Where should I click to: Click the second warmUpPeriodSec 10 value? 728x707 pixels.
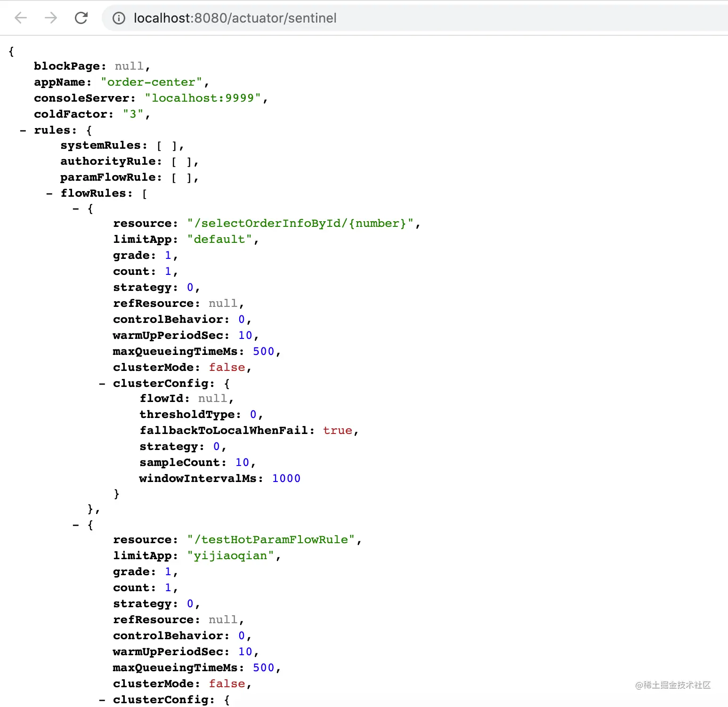pyautogui.click(x=245, y=652)
